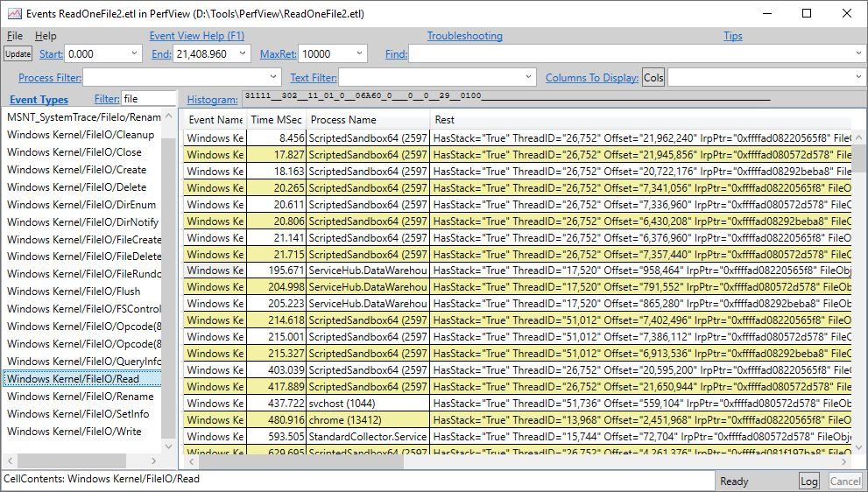Click the event list down scroll arrow
The height and width of the screenshot is (492, 868).
pos(858,446)
